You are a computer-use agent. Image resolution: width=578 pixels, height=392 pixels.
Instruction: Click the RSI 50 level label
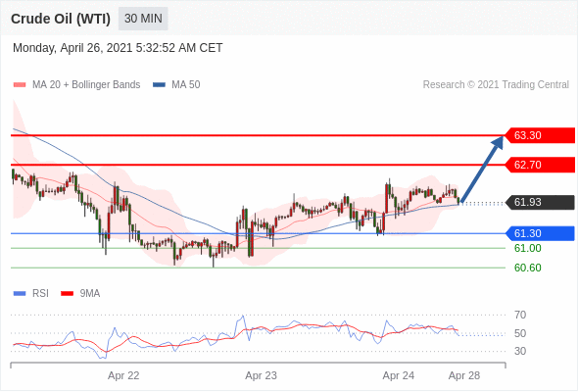tap(520, 333)
